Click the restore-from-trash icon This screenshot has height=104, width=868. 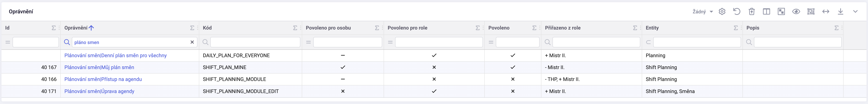pyautogui.click(x=751, y=12)
